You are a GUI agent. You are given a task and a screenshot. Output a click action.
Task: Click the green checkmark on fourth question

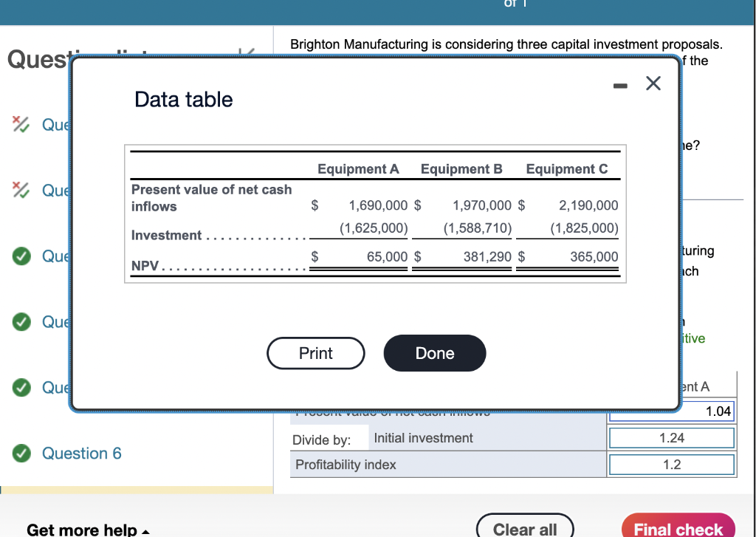[21, 321]
